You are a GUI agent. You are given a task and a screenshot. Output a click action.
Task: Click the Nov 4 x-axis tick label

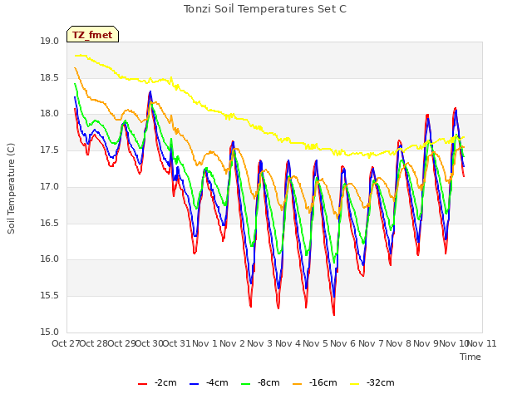[288, 343]
